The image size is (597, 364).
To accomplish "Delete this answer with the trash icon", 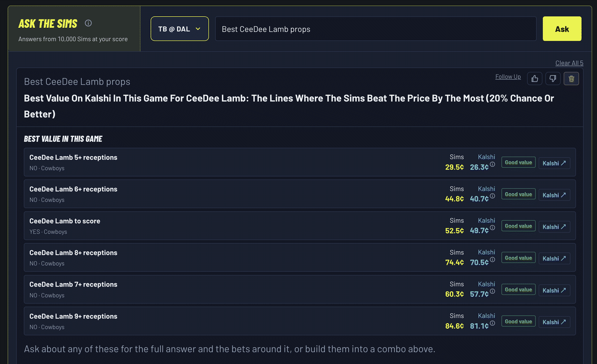I will [571, 79].
